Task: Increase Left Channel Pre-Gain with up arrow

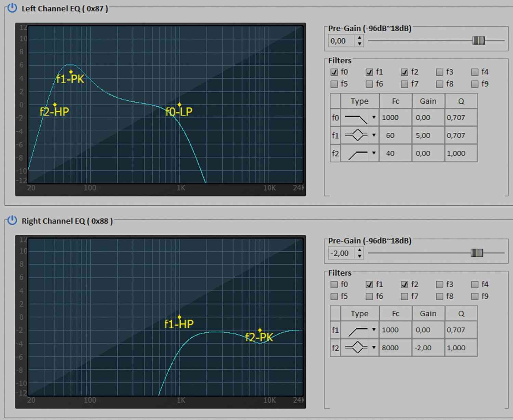Action: (359, 38)
